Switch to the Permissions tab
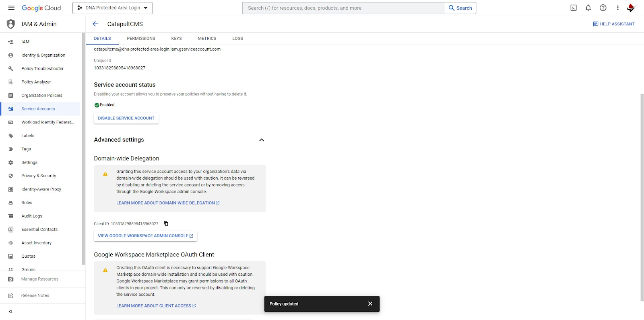This screenshot has width=644, height=320. [141, 39]
